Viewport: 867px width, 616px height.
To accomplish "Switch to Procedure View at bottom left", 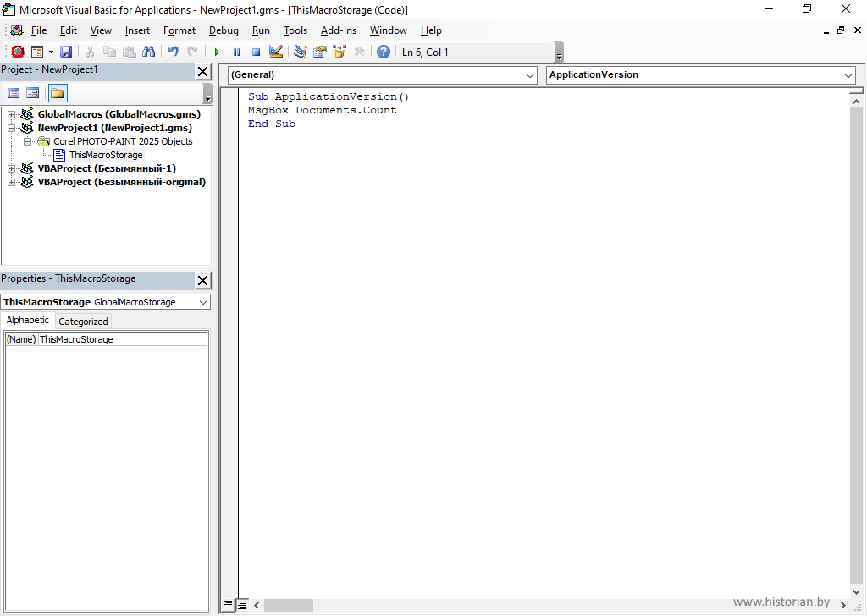I will pyautogui.click(x=228, y=605).
